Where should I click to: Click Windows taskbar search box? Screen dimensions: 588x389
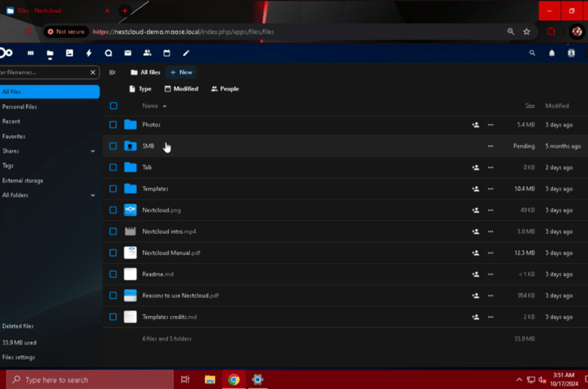[90, 380]
